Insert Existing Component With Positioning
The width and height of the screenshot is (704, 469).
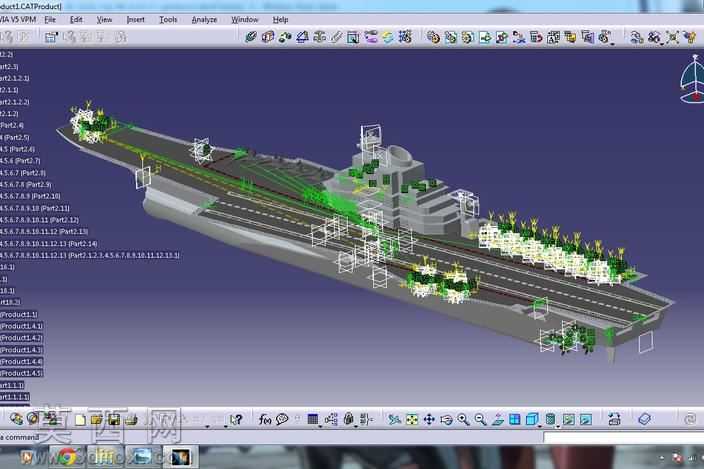tap(502, 37)
